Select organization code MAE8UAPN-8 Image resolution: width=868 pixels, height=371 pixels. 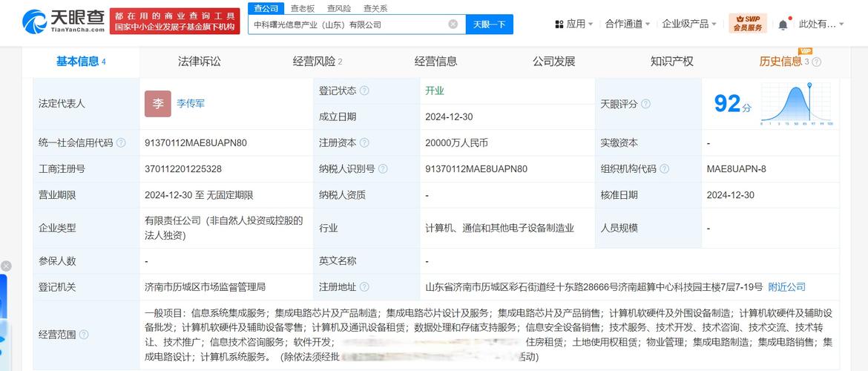pos(737,169)
